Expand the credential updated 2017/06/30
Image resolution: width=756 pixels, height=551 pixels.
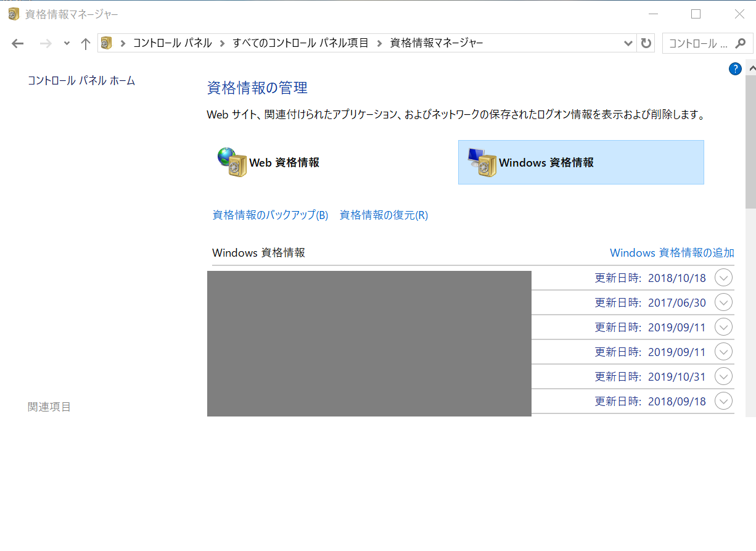click(723, 302)
